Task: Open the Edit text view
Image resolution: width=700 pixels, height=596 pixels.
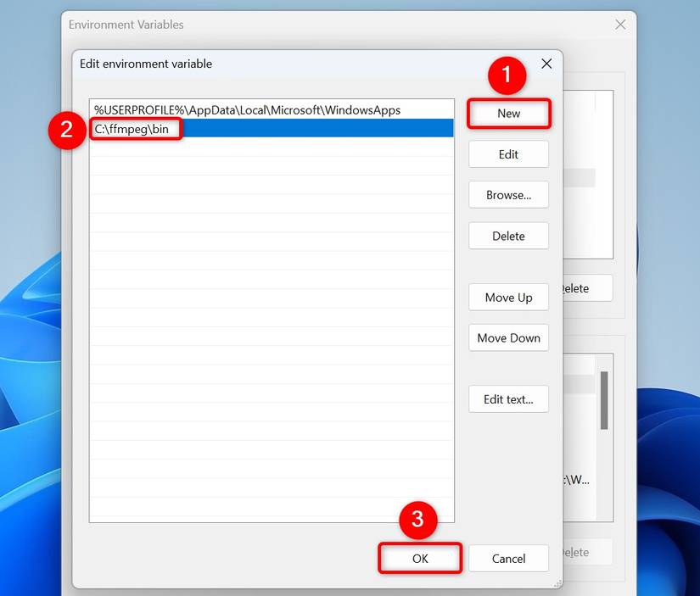Action: click(508, 398)
